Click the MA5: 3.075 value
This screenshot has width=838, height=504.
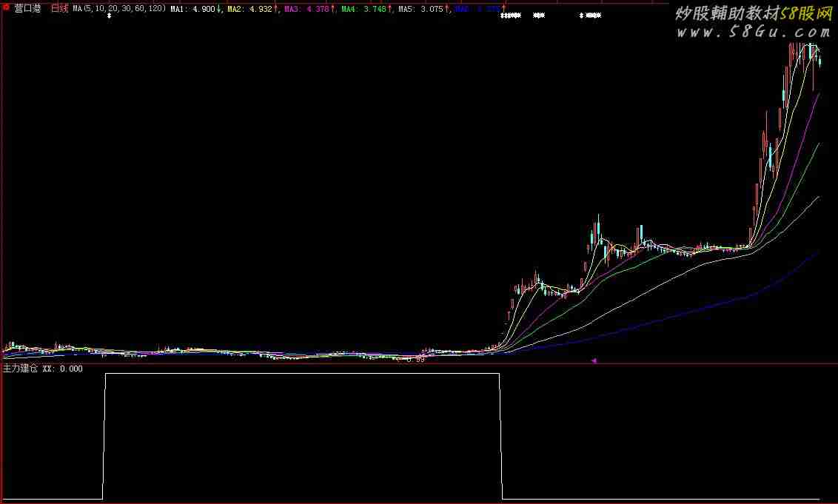tap(420, 9)
